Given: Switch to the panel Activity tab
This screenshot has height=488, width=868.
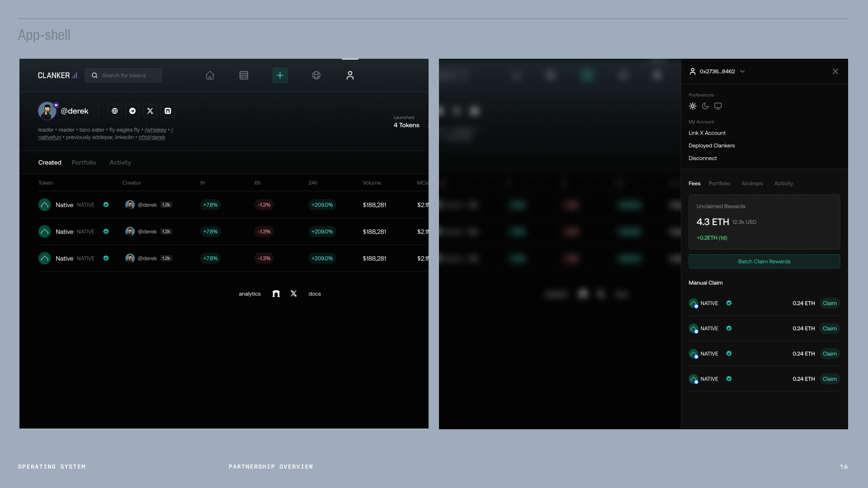Looking at the screenshot, I should pyautogui.click(x=783, y=183).
